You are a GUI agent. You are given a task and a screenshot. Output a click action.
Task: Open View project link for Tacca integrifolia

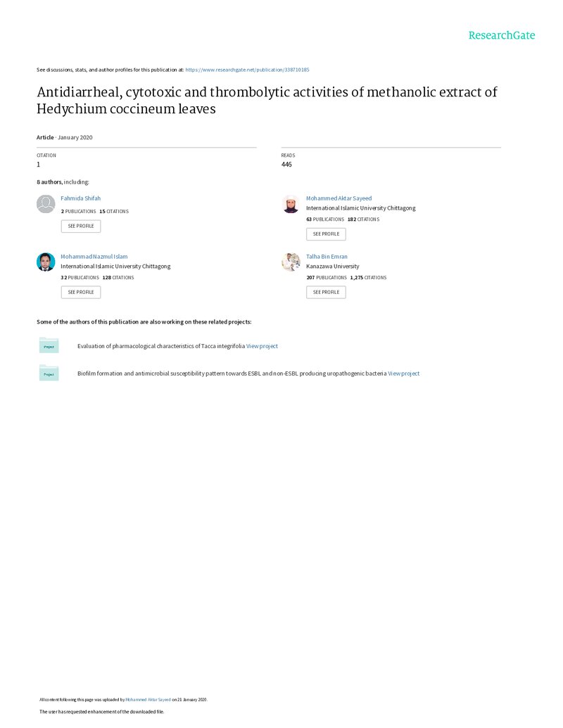click(x=262, y=346)
